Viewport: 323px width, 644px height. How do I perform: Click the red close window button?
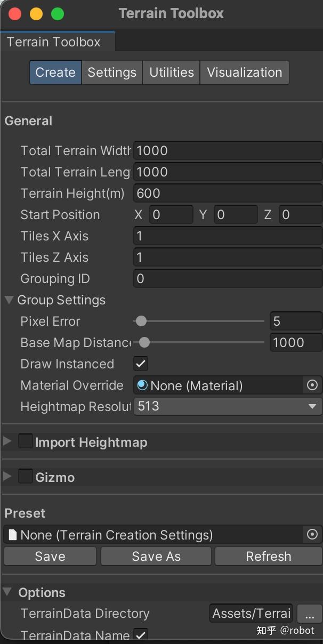(x=15, y=14)
